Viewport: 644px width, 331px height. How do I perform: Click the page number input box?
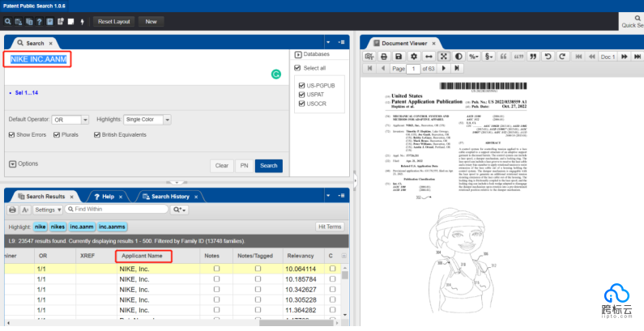[x=414, y=69]
